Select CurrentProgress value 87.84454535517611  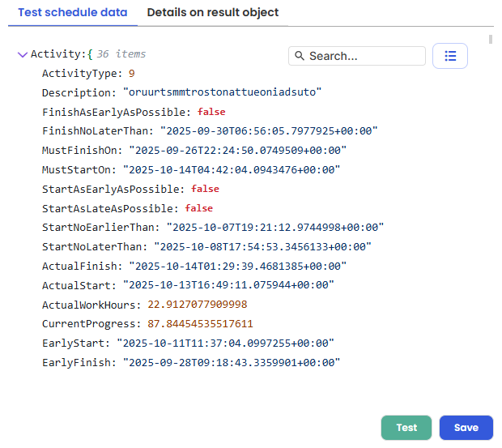pyautogui.click(x=201, y=324)
